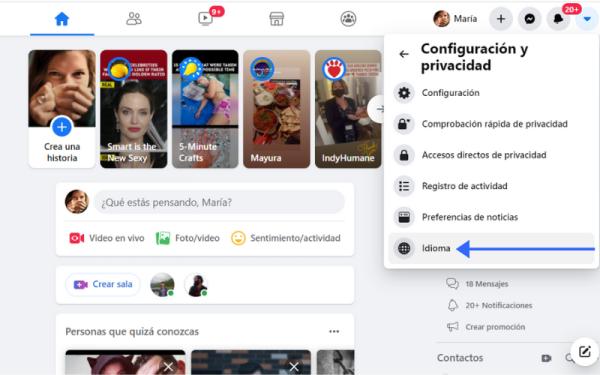Open the Home feed tab

(62, 19)
